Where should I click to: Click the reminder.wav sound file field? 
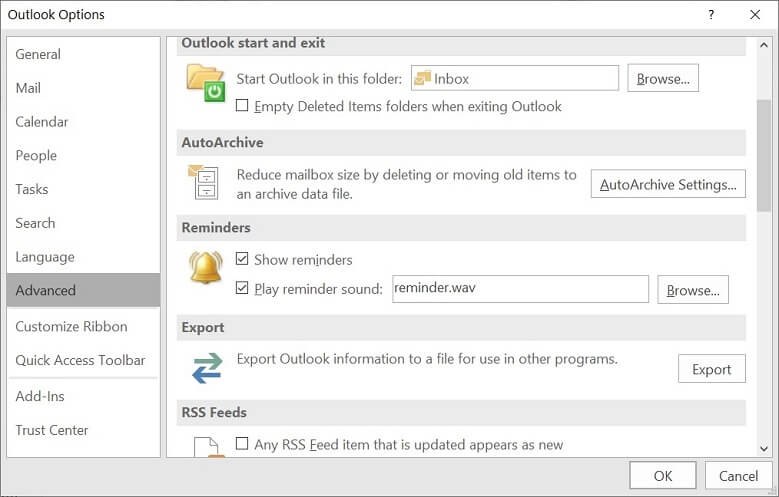tap(520, 289)
